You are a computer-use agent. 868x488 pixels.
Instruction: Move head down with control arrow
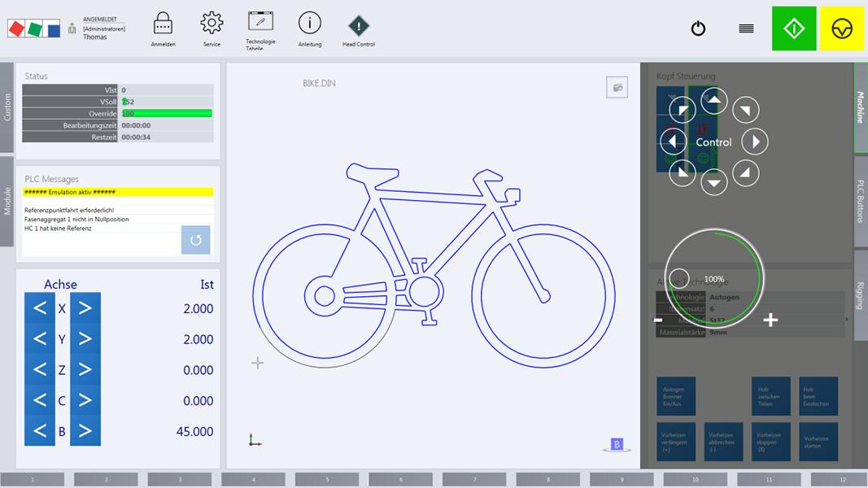pyautogui.click(x=714, y=182)
